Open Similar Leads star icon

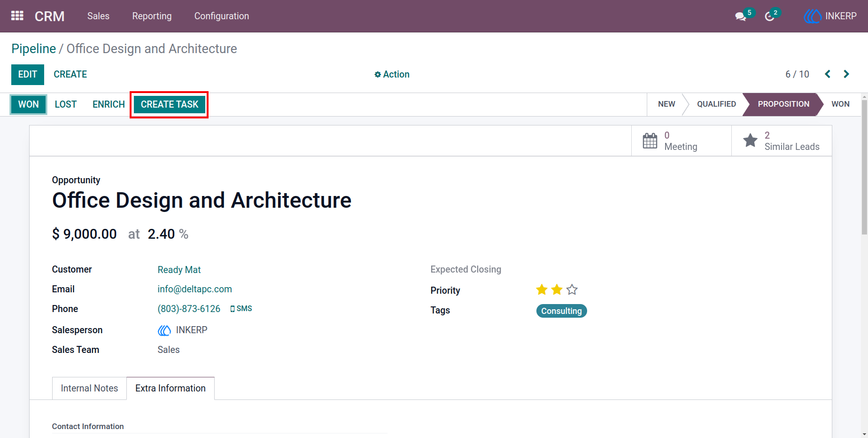(750, 141)
